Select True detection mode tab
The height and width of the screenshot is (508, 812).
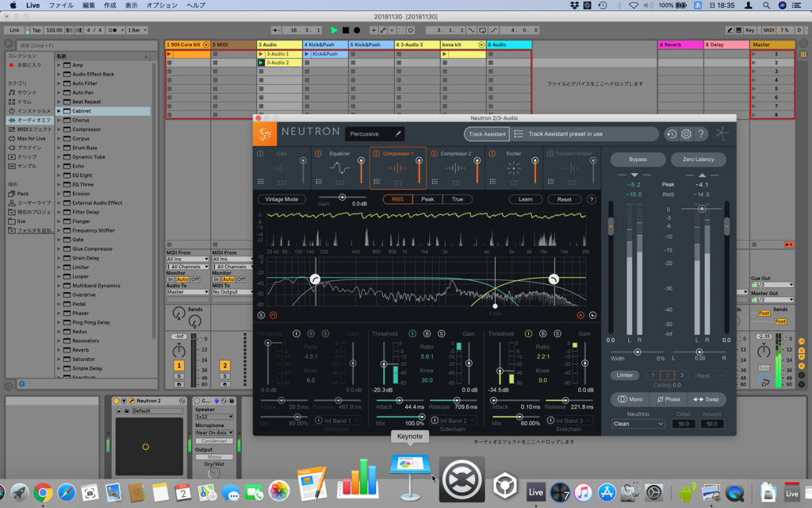point(458,199)
